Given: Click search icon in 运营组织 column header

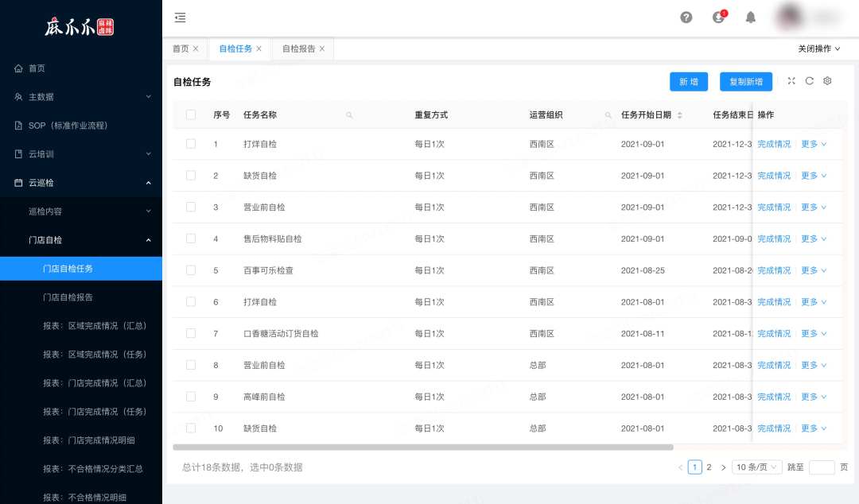Looking at the screenshot, I should click(x=608, y=115).
